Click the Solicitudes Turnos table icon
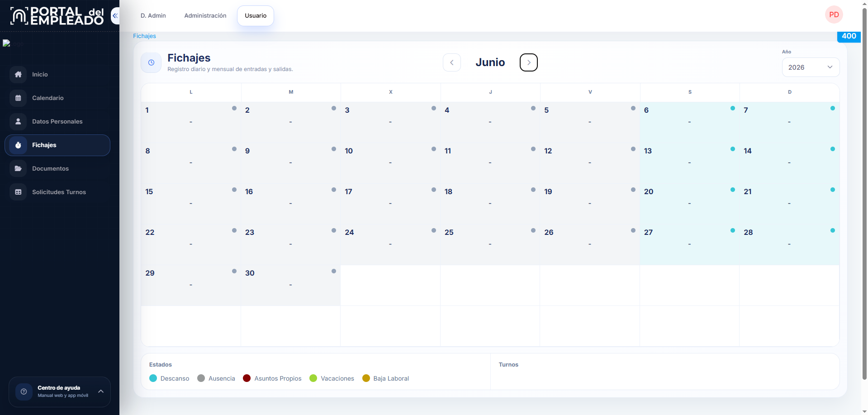This screenshot has width=868, height=415. click(x=18, y=192)
